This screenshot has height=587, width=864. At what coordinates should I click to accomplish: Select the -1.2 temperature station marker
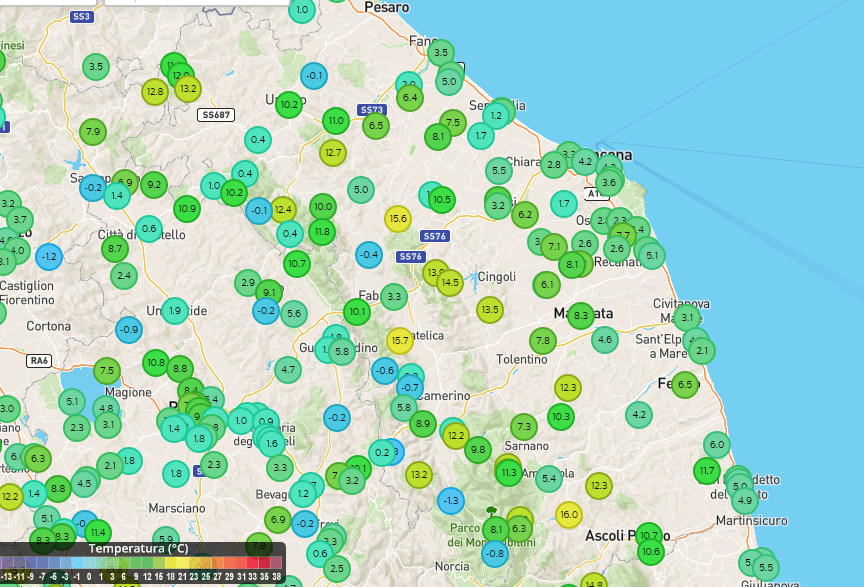coord(48,256)
